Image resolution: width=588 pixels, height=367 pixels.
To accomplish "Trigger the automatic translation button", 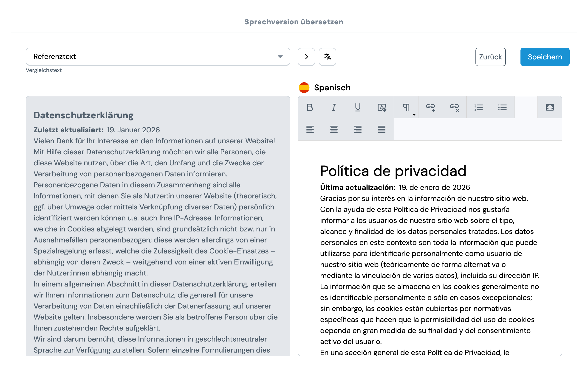I will (x=327, y=57).
